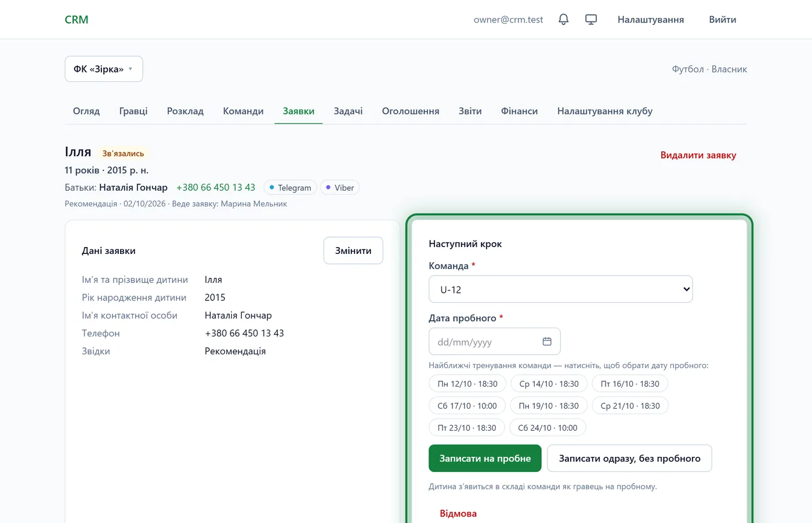View the Звіти tab
This screenshot has width=812, height=523.
coord(470,111)
